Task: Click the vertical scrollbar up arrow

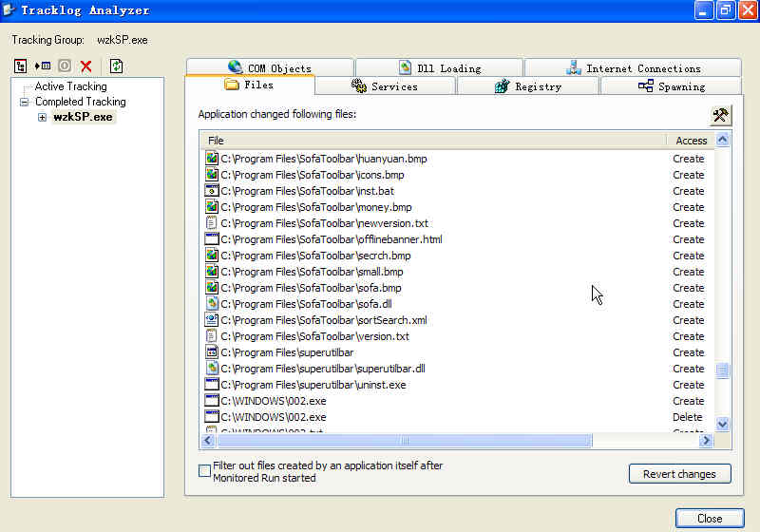Action: pyautogui.click(x=722, y=140)
